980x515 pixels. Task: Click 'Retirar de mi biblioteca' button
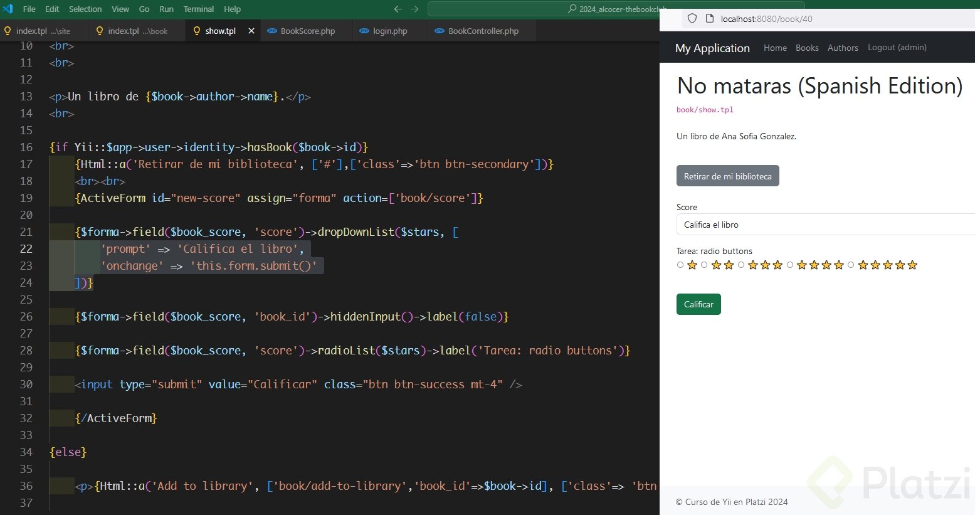coord(727,176)
